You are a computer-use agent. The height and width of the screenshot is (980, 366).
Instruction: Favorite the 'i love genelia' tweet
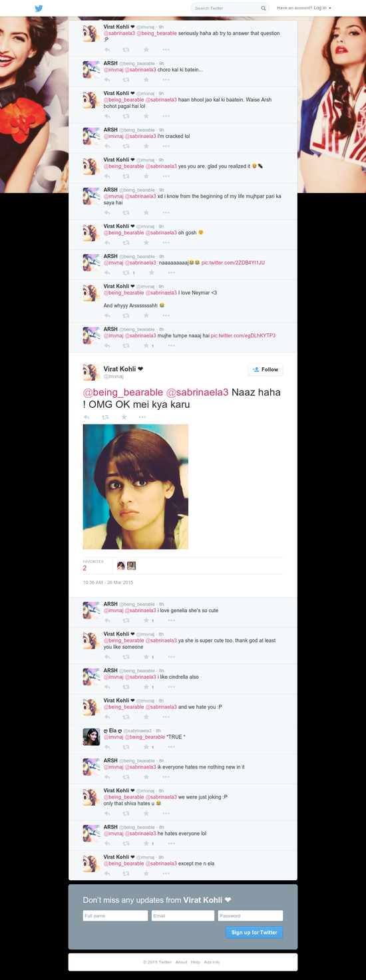pyautogui.click(x=146, y=621)
